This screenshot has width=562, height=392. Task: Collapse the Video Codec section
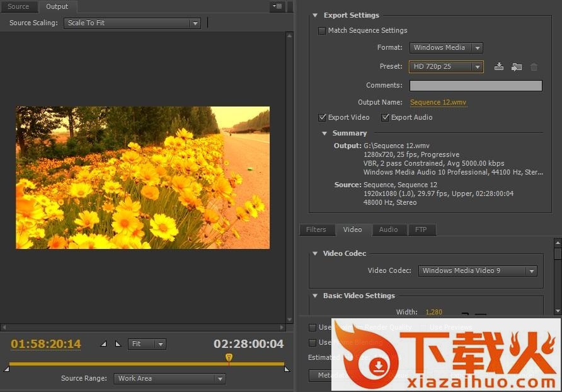(315, 253)
